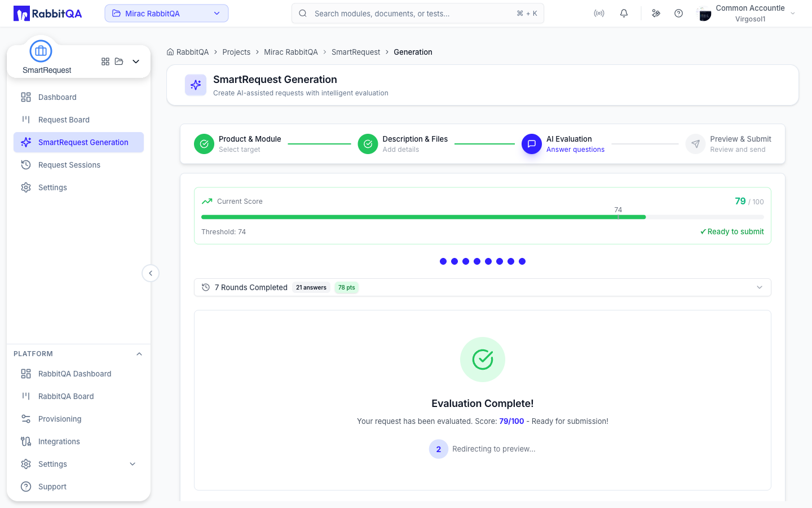Open the broadcast signal icon

[599, 14]
